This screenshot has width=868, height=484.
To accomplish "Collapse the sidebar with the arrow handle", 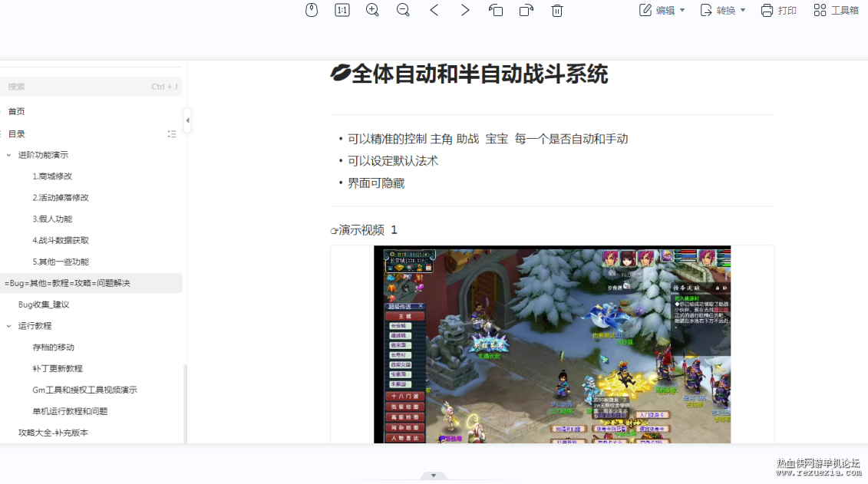I will (188, 120).
